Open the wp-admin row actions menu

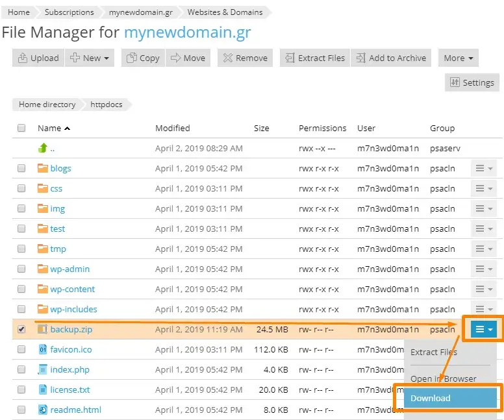click(484, 269)
